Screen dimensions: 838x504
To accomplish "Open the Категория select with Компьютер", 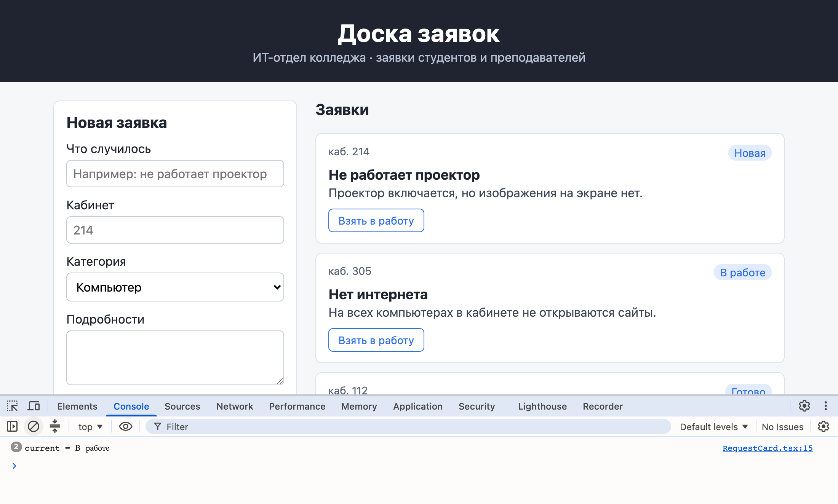I will point(175,287).
